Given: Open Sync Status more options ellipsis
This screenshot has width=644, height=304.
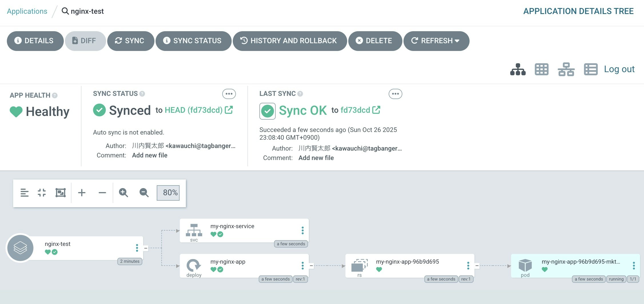Looking at the screenshot, I should click(229, 94).
